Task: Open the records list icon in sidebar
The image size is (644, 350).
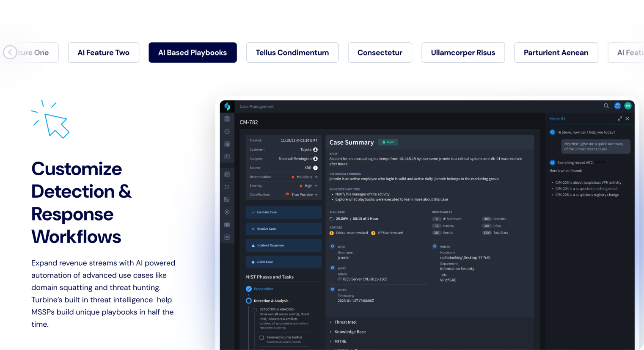Action: (x=227, y=144)
